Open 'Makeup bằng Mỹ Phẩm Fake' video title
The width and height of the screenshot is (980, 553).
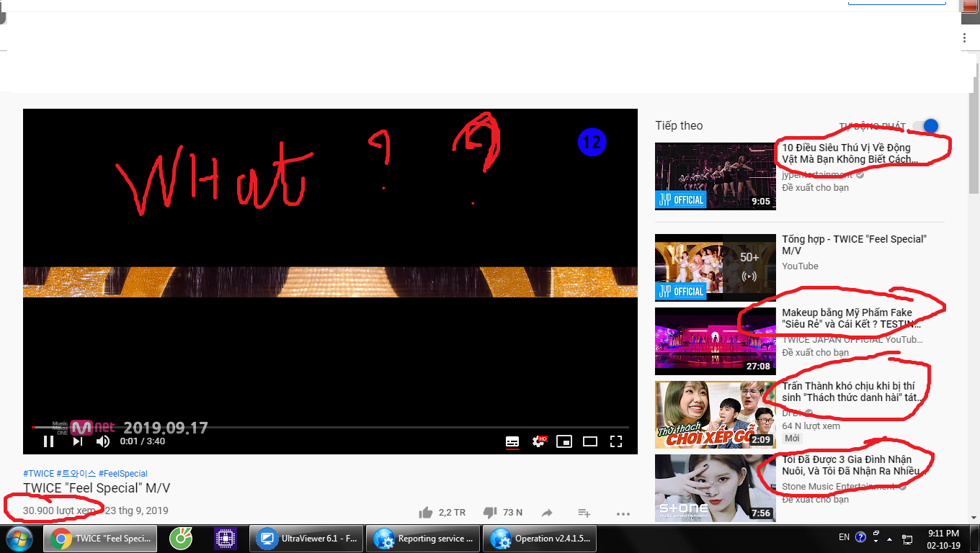pos(851,318)
